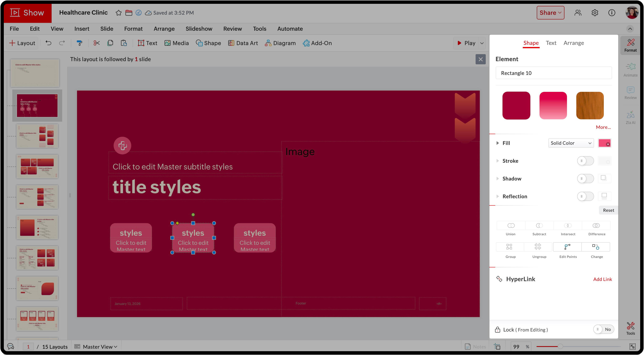The width and height of the screenshot is (644, 355).
Task: Open the Animate side panel
Action: point(630,70)
